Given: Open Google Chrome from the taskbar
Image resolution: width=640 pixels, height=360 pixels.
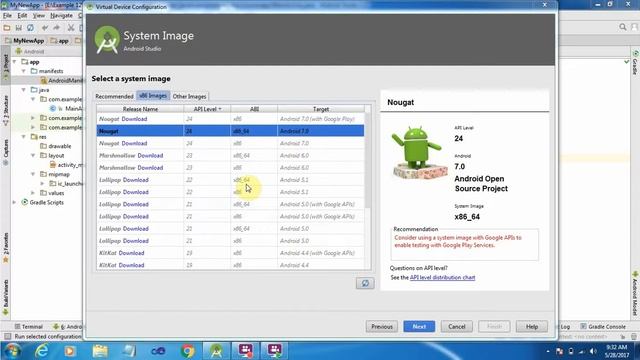Looking at the screenshot, I should [x=188, y=351].
